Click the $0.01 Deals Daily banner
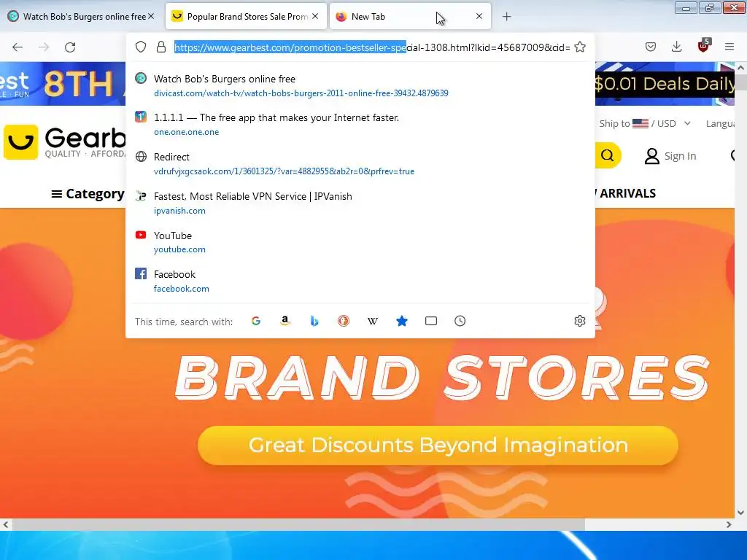The width and height of the screenshot is (747, 560). click(x=665, y=84)
